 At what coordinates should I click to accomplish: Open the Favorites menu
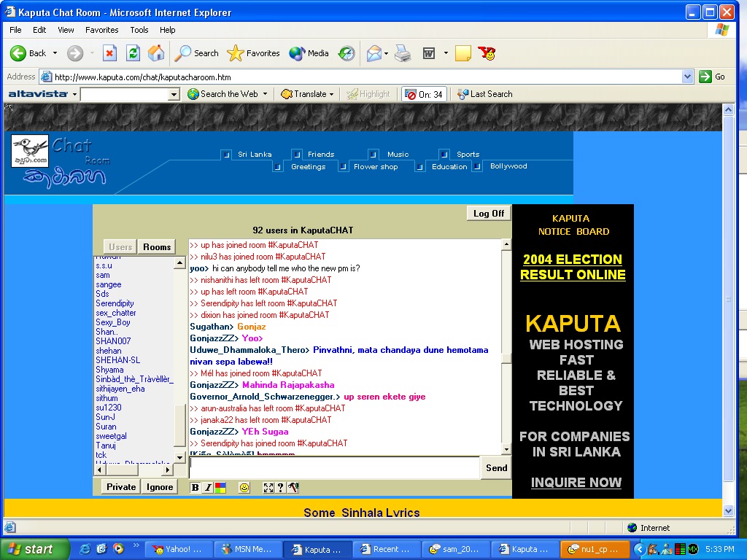102,30
